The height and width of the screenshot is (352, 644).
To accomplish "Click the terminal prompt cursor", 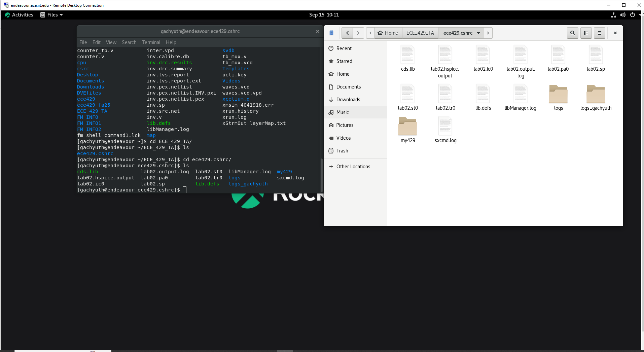I will click(x=184, y=190).
